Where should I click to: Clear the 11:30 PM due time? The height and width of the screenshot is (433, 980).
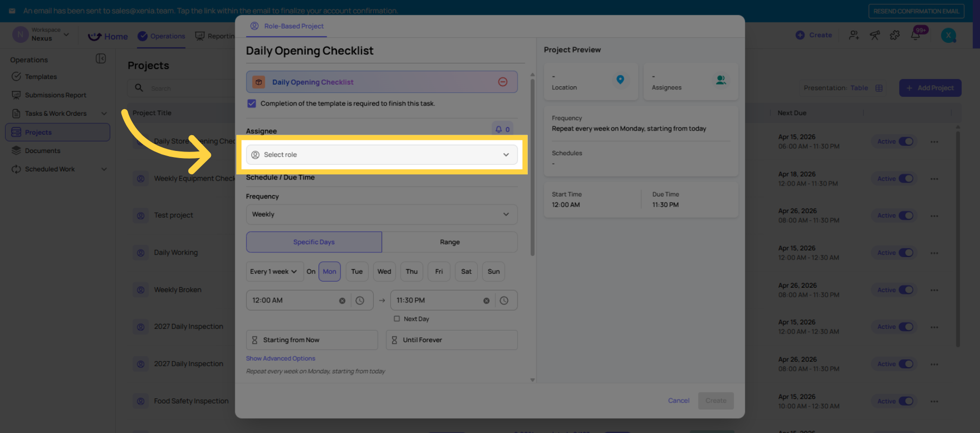coord(486,301)
